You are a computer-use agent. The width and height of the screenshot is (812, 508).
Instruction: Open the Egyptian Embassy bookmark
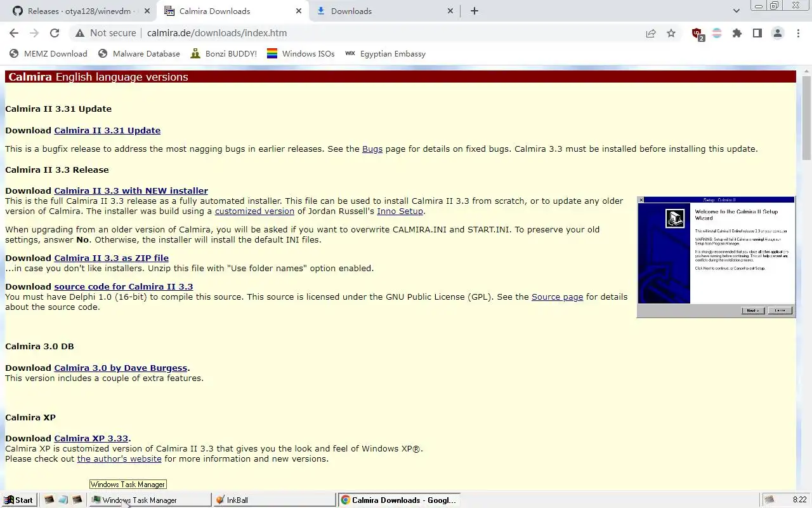coord(386,54)
